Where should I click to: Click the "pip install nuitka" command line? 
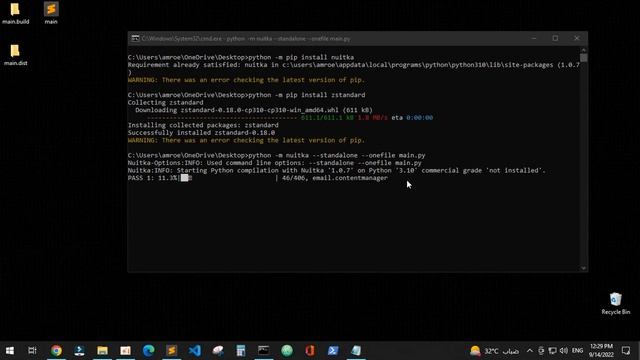click(x=241, y=57)
